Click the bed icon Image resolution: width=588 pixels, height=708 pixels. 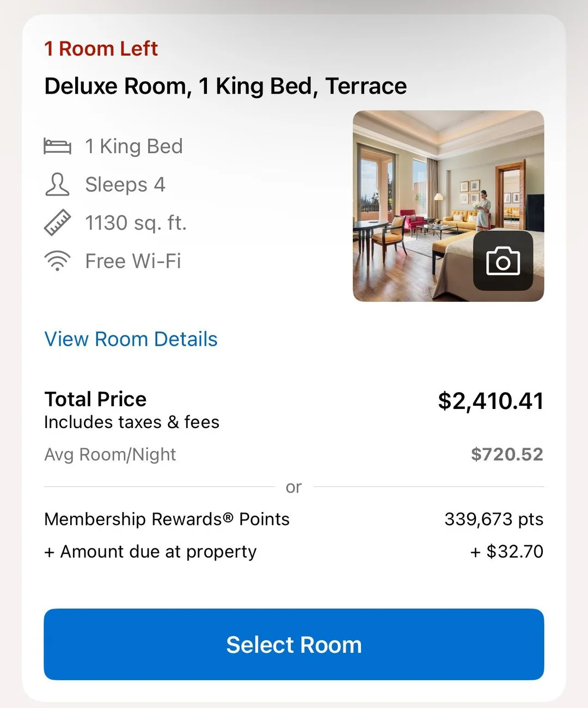57,147
